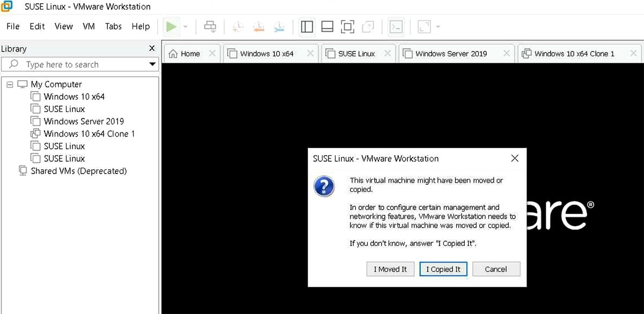This screenshot has height=314, width=644.
Task: Select Windows 10 x64 Clone 1 in Library
Action: point(88,133)
